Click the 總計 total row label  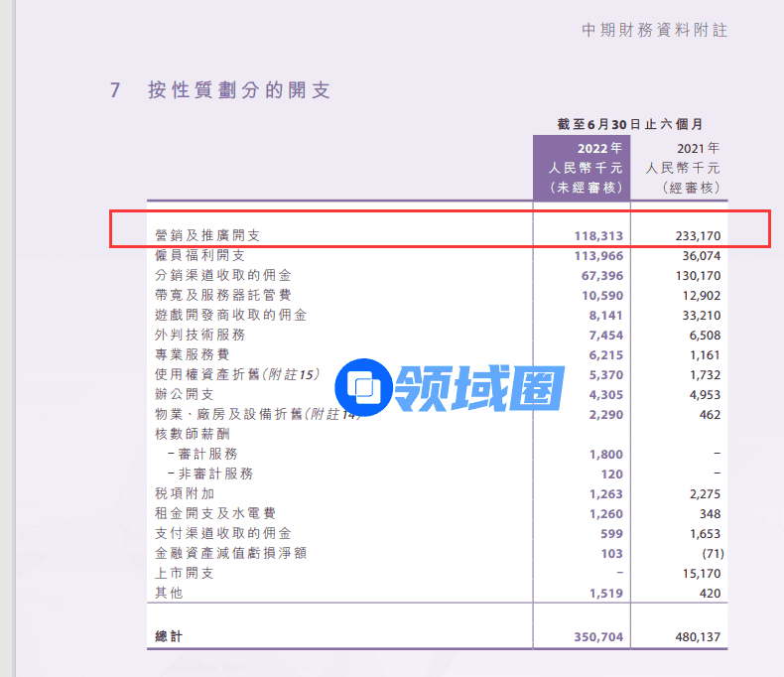170,636
